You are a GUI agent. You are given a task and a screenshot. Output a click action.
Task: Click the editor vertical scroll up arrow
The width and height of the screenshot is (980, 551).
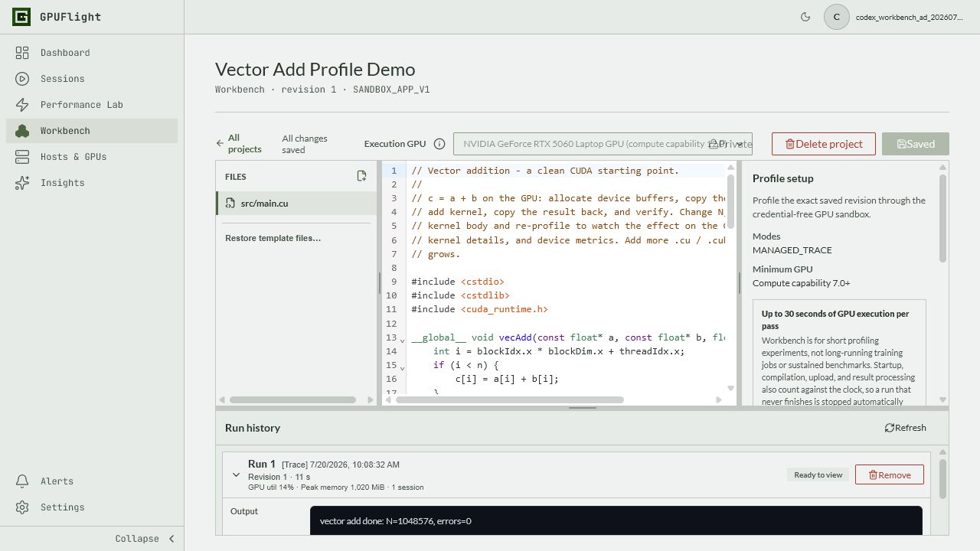730,168
